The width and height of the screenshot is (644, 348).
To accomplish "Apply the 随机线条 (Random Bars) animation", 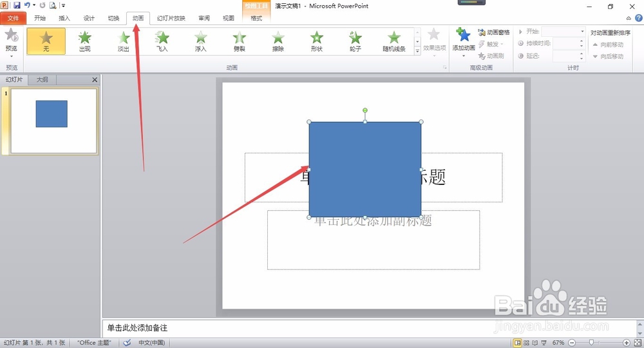I will tap(394, 41).
